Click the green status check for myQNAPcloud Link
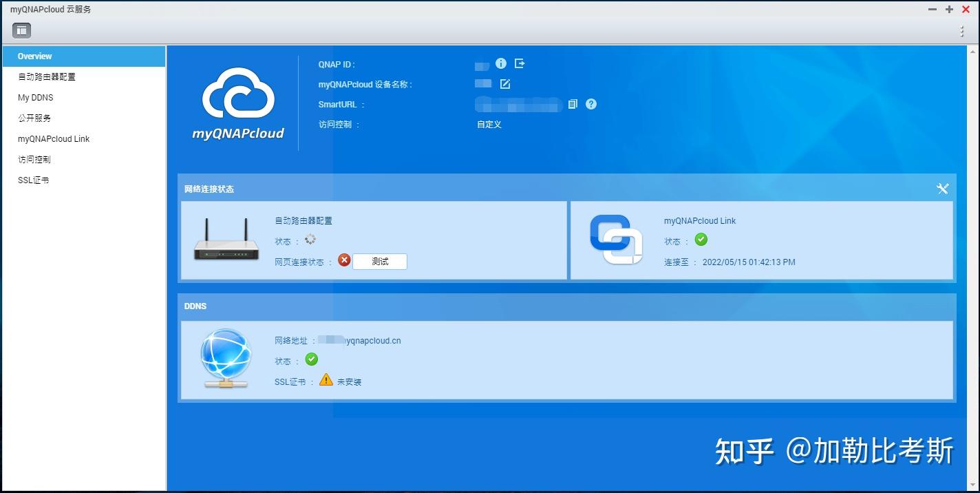 (x=701, y=240)
